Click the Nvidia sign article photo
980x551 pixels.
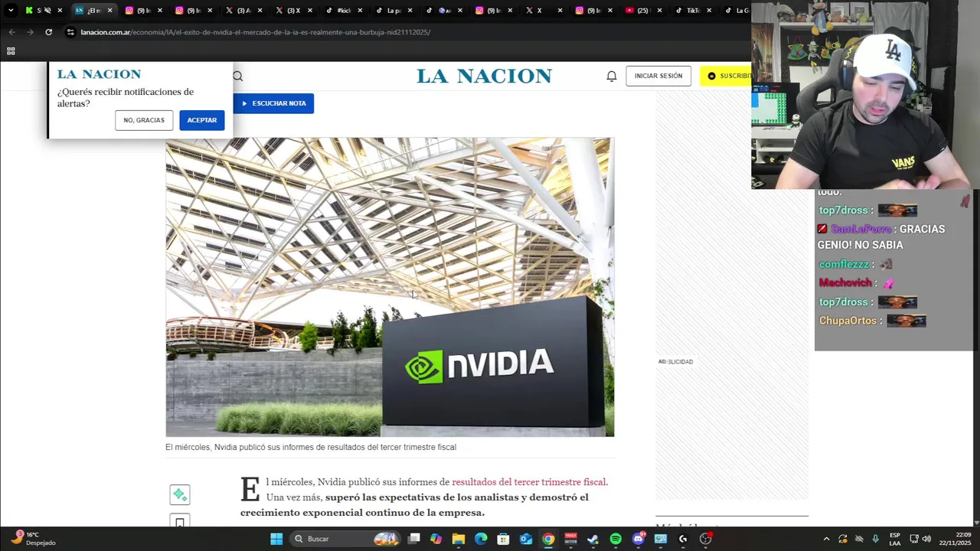click(390, 287)
